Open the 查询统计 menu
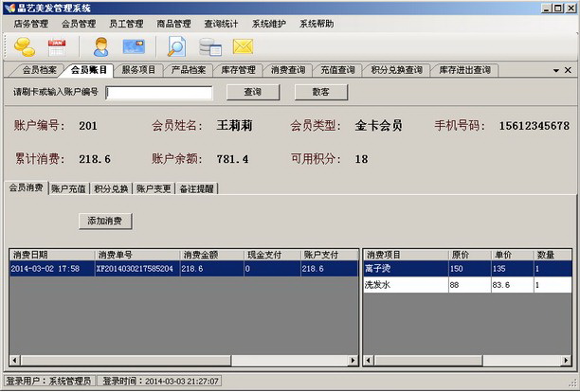The height and width of the screenshot is (392, 580). point(221,24)
